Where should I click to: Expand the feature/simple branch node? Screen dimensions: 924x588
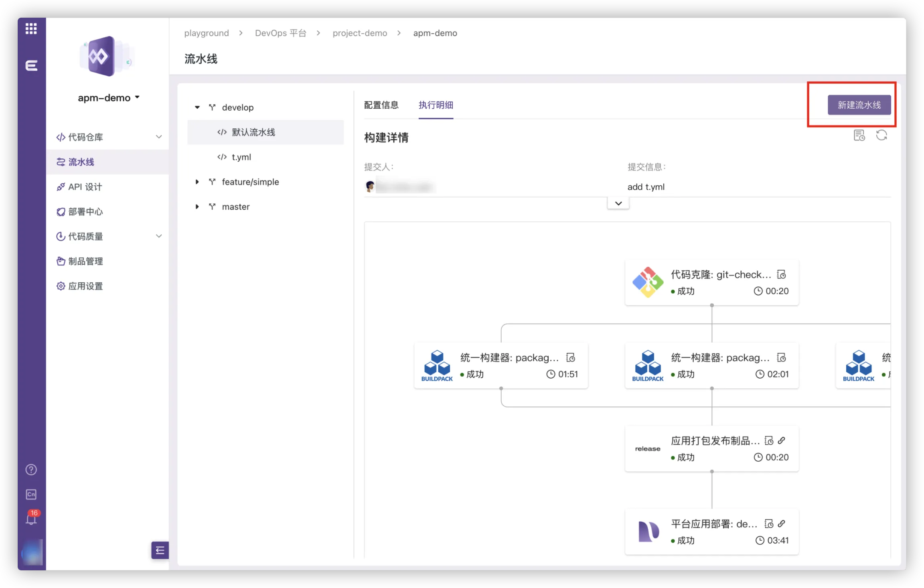(197, 182)
